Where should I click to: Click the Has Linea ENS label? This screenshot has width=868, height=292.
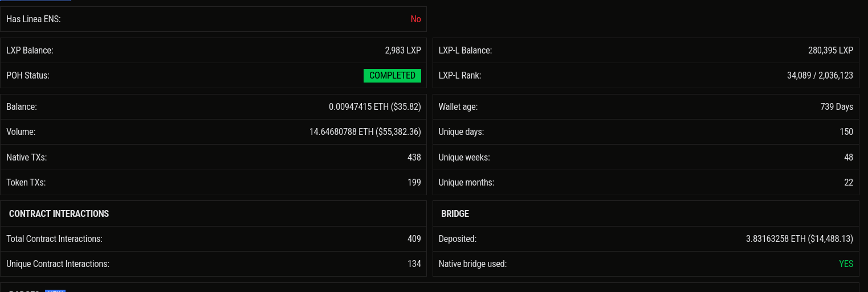click(33, 19)
